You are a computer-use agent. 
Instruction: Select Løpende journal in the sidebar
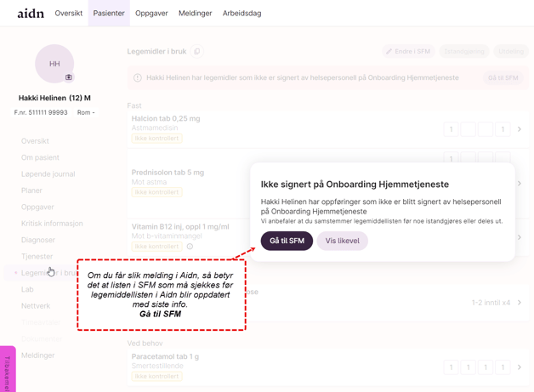48,174
